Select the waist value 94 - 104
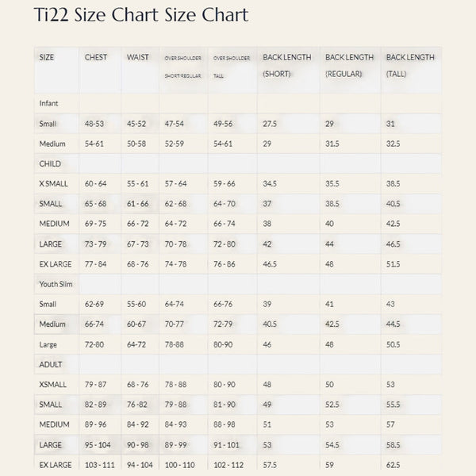 click(x=140, y=465)
